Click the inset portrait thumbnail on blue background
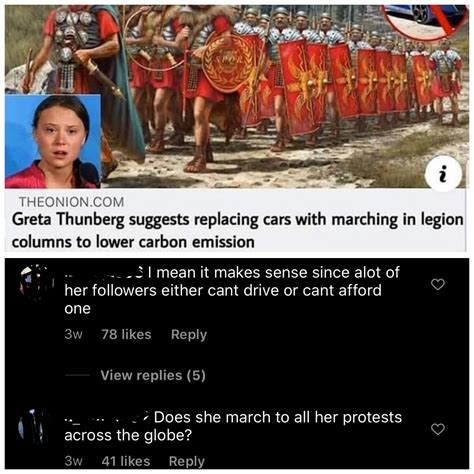 tap(53, 141)
